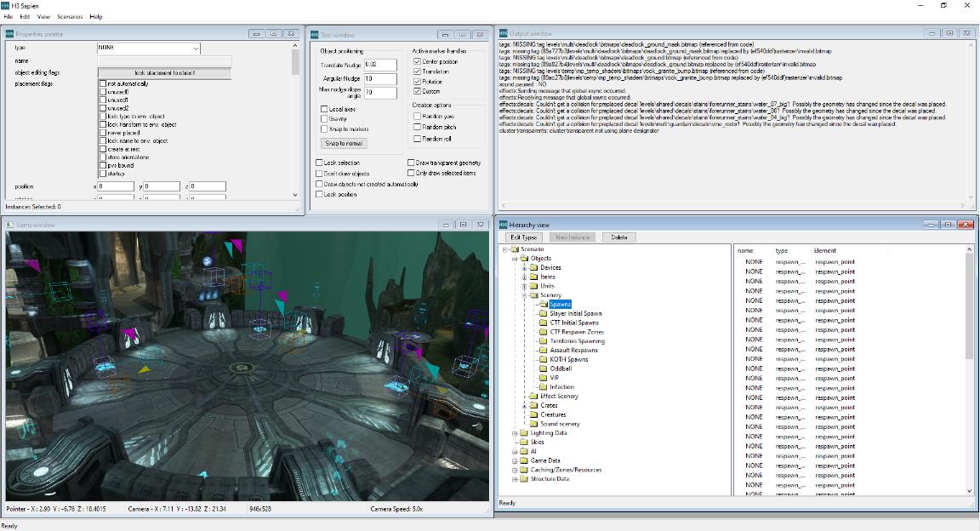Click the Objects folder icon
The height and width of the screenshot is (531, 980).
(524, 259)
